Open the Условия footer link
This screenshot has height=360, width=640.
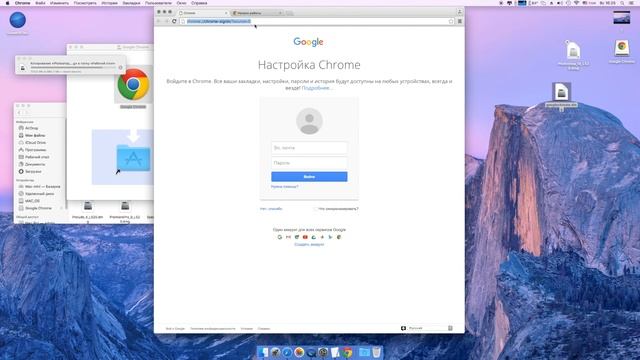247,329
